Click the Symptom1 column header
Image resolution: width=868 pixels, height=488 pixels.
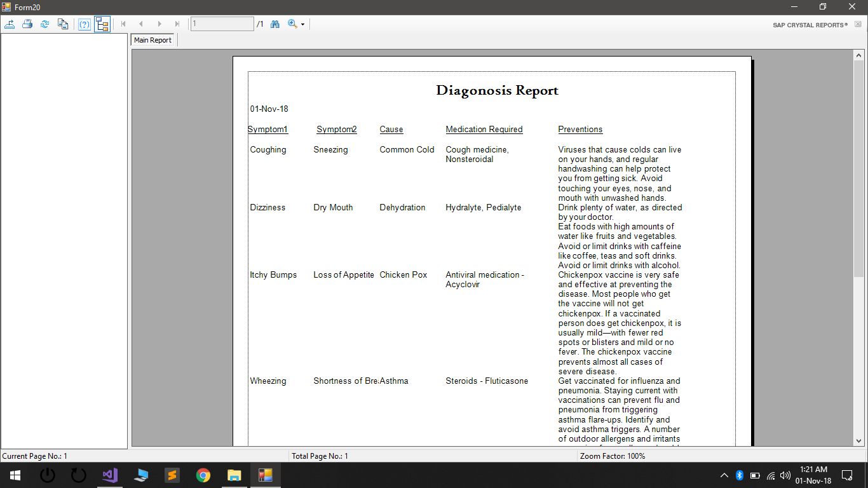click(x=268, y=129)
